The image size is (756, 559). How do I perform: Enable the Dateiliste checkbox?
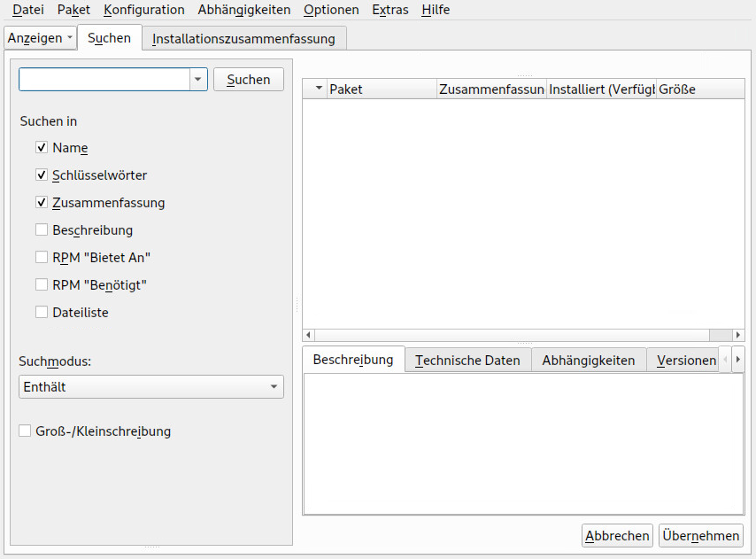click(x=42, y=312)
